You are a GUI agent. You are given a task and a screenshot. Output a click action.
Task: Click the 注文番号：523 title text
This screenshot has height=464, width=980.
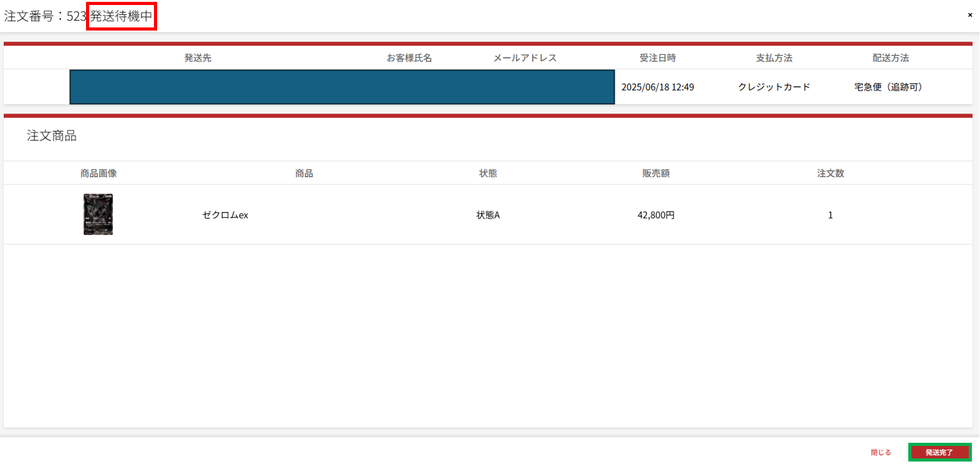click(45, 16)
